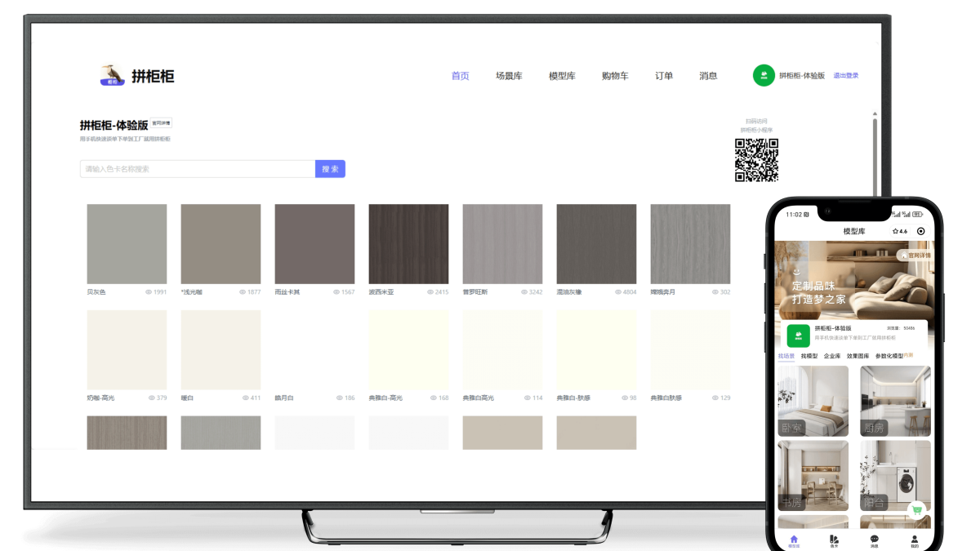The width and height of the screenshot is (980, 551).
Task: Click the 拼柜柜 bird logo icon
Action: pyautogui.click(x=112, y=75)
